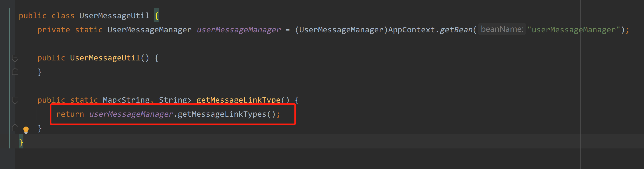Collapse the getMessageLinkType method fold marker
Image resolution: width=644 pixels, height=169 pixels.
coord(15,100)
